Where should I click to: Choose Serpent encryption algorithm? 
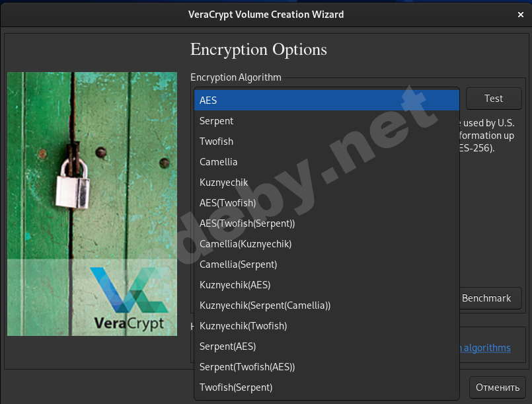tap(326, 121)
